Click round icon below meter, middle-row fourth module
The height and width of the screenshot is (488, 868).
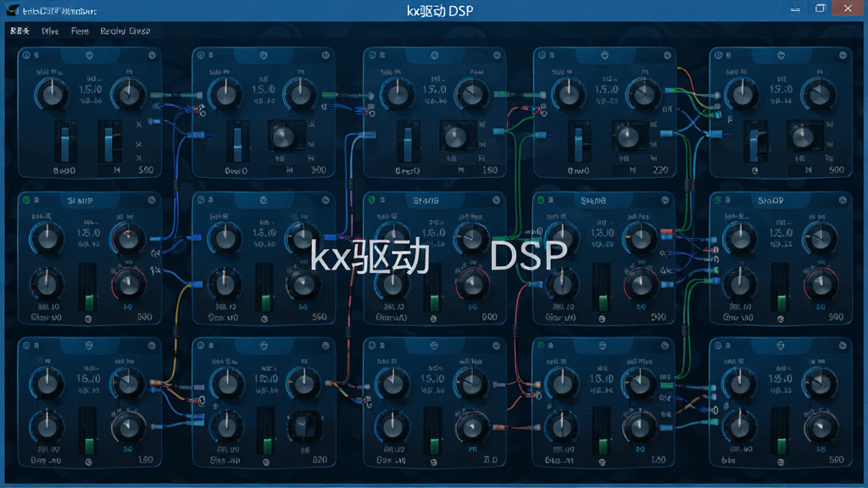tap(602, 319)
